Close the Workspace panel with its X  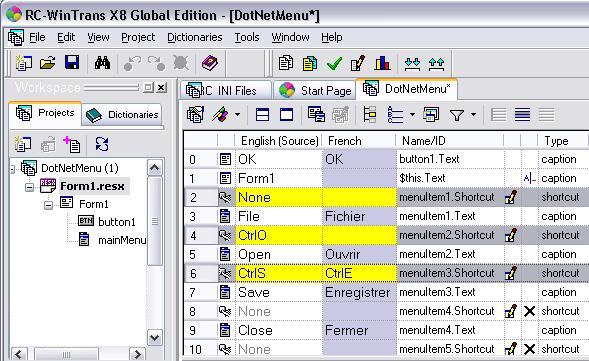162,88
